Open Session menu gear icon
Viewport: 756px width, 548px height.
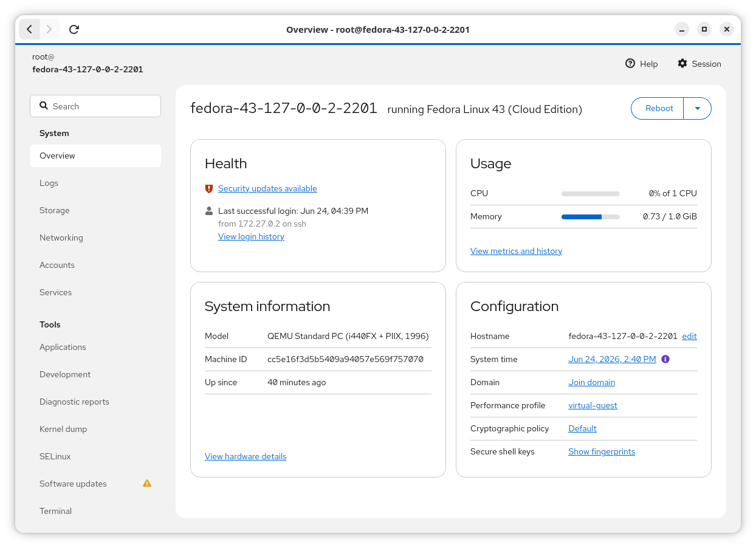(x=682, y=63)
